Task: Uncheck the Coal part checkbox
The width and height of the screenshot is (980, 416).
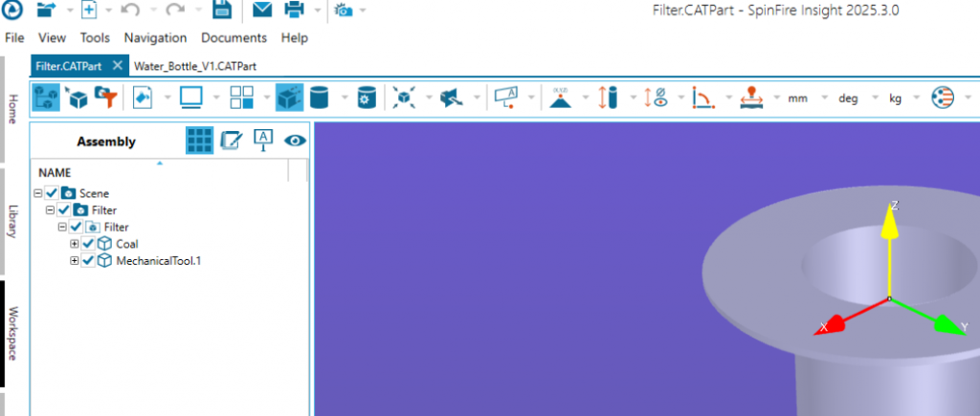Action: tap(88, 244)
